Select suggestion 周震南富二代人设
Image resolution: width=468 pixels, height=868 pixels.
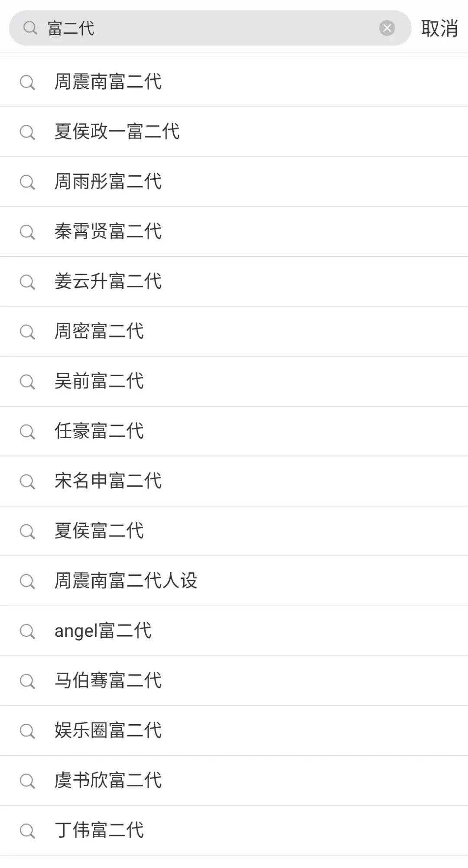[126, 581]
